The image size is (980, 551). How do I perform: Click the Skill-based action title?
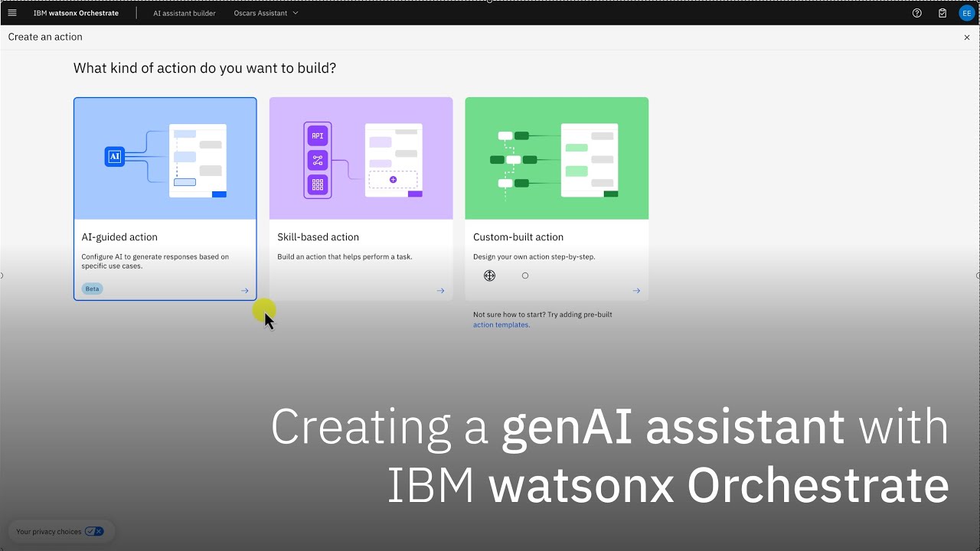coord(318,237)
